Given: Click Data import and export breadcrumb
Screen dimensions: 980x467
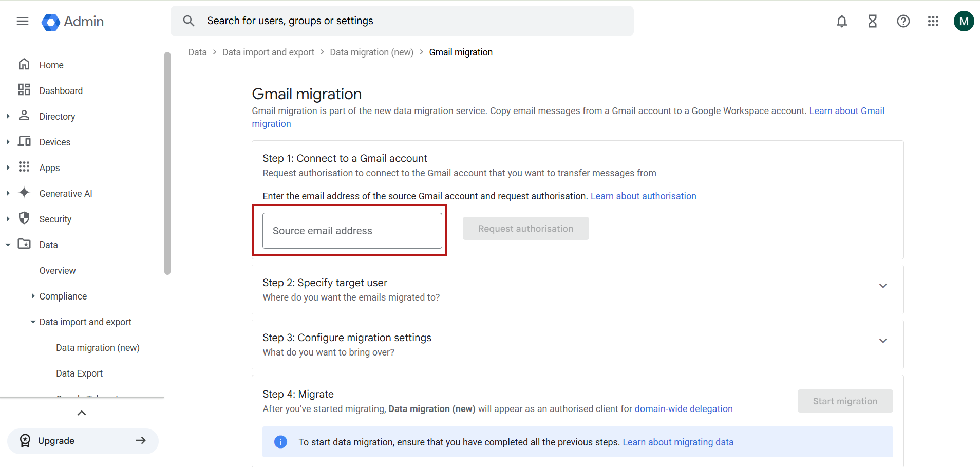Looking at the screenshot, I should 268,52.
